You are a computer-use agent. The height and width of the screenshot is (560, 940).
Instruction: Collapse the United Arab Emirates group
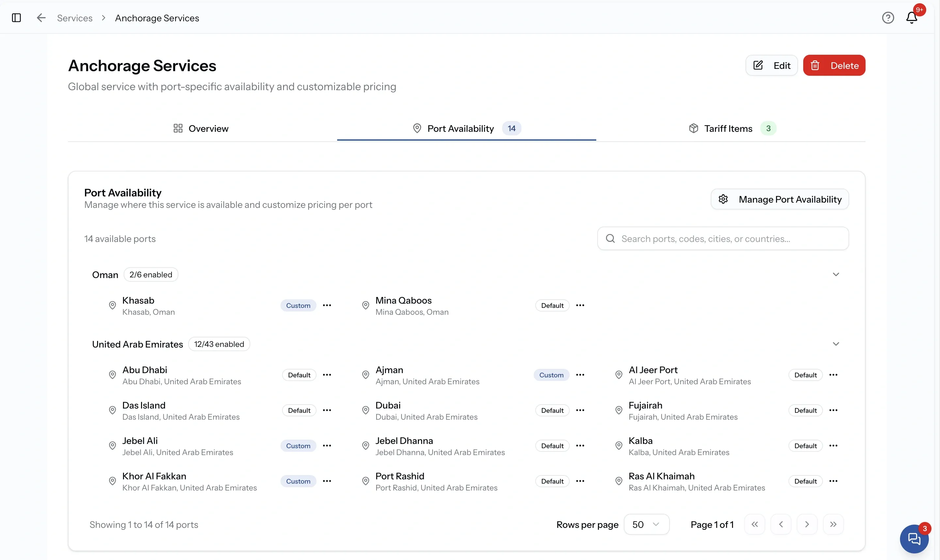836,344
